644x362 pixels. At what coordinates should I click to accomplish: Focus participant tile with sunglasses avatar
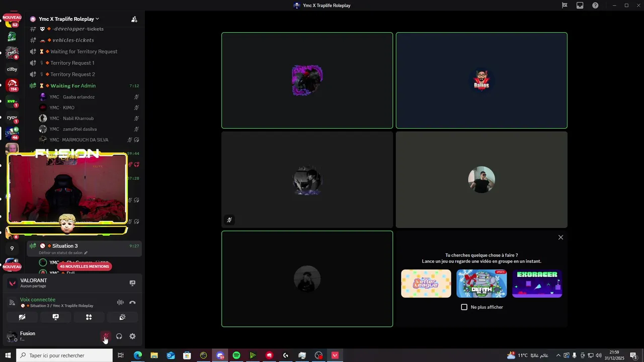481,179
